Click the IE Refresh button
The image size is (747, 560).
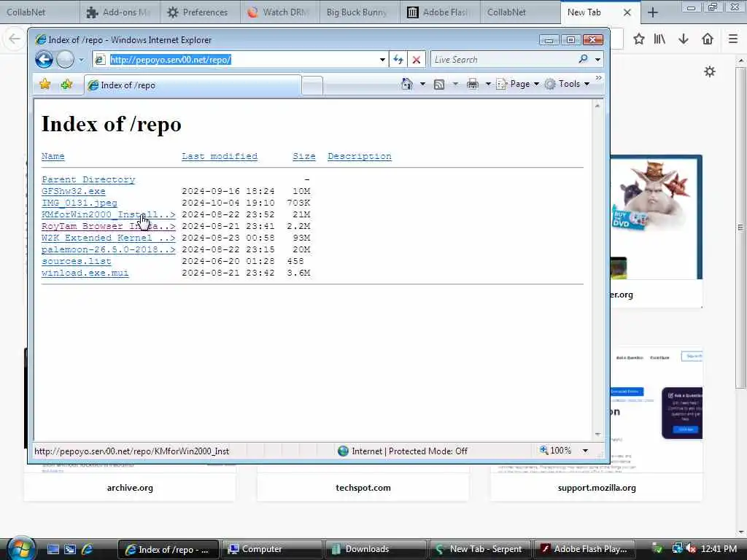(x=398, y=60)
